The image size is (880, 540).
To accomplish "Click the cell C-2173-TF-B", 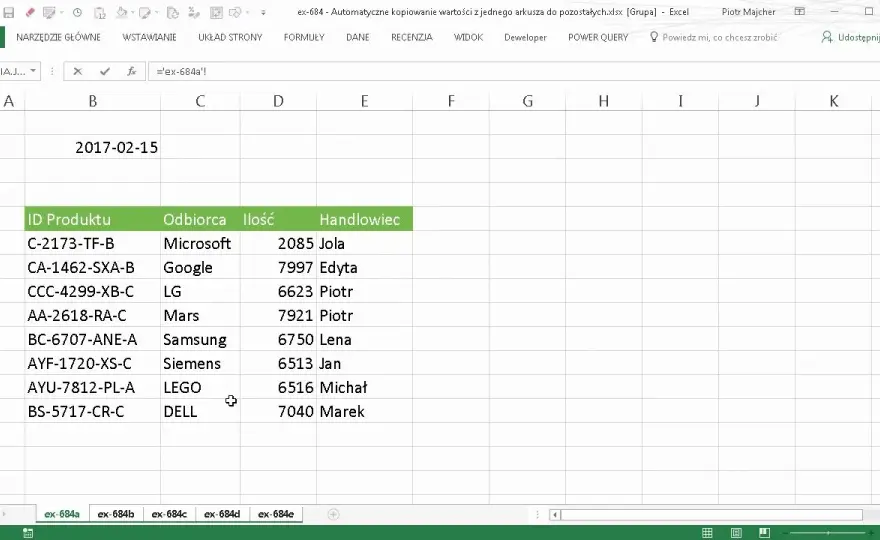I will 93,243.
